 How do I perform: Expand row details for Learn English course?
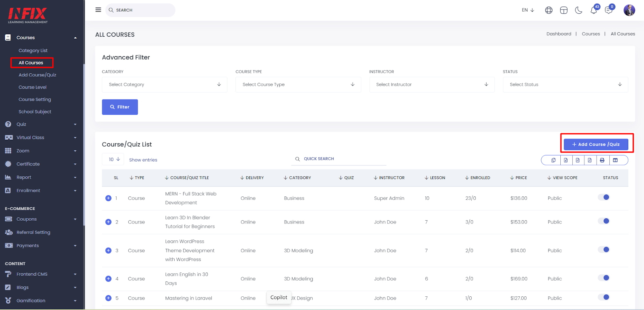(108, 279)
